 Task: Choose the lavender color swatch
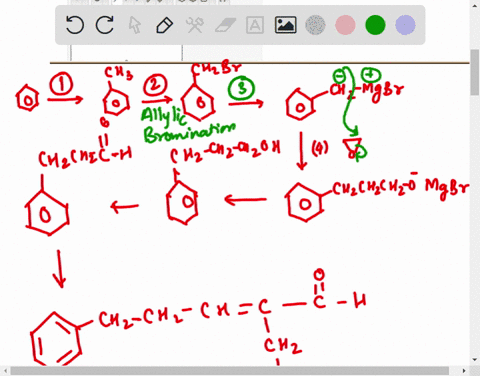405,25
